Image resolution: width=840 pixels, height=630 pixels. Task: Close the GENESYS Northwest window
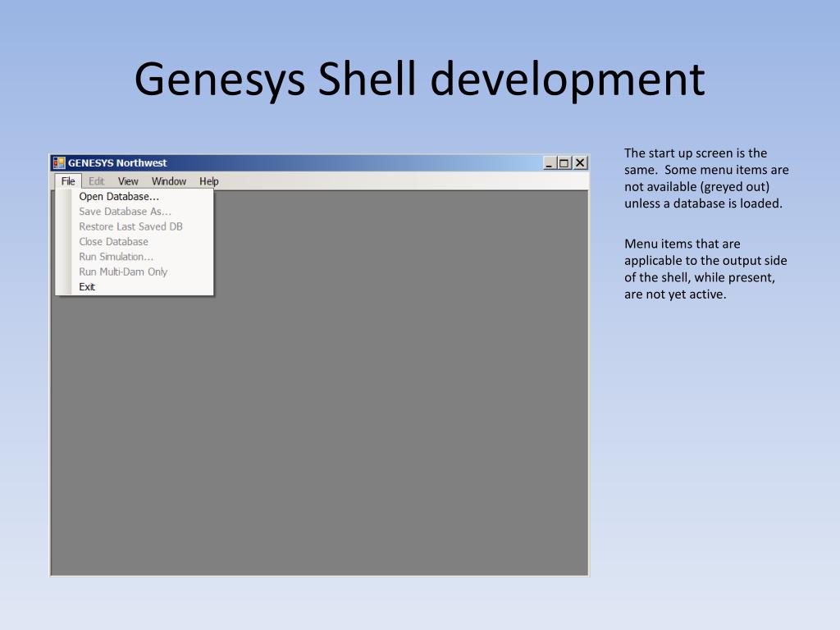580,163
